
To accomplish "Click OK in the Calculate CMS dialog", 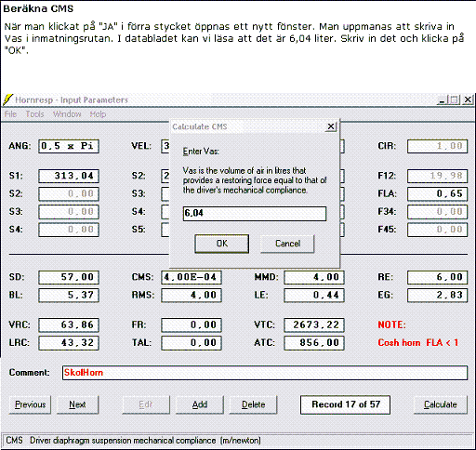I will 221,244.
